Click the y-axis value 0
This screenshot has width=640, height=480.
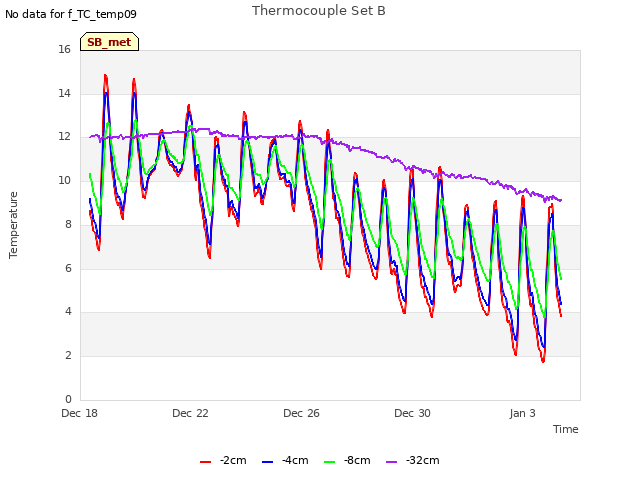(x=68, y=399)
